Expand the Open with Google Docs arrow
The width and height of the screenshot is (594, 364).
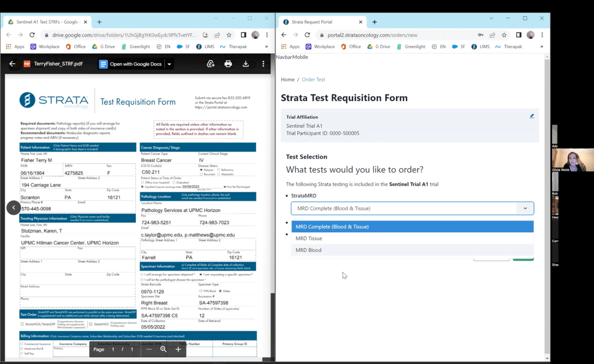coord(170,64)
